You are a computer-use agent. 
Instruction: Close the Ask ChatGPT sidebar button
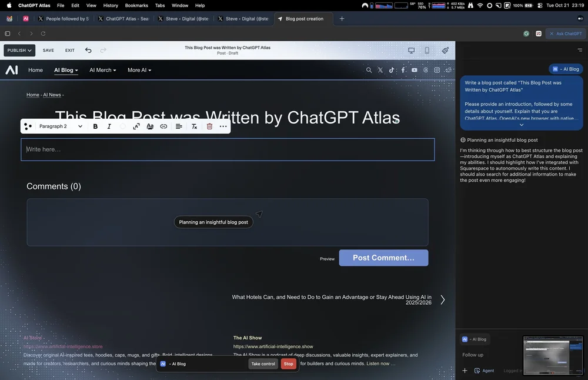[566, 34]
